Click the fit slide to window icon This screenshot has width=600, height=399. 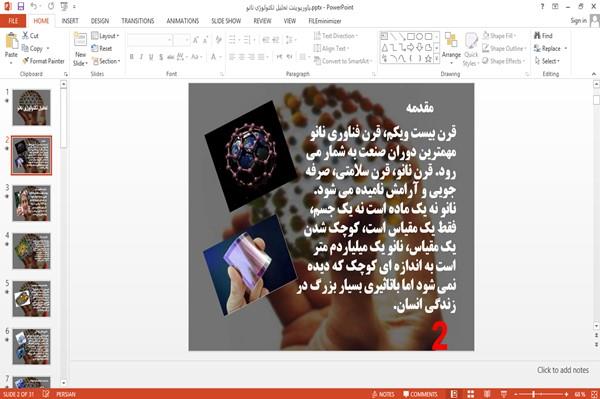[594, 394]
